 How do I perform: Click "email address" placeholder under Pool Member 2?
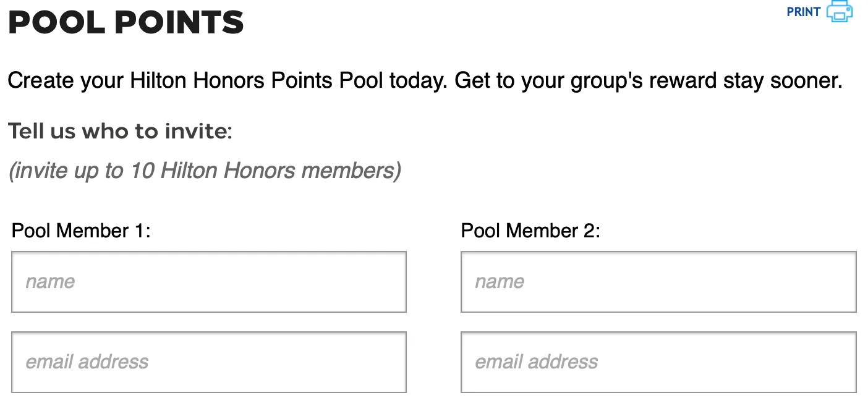[537, 362]
